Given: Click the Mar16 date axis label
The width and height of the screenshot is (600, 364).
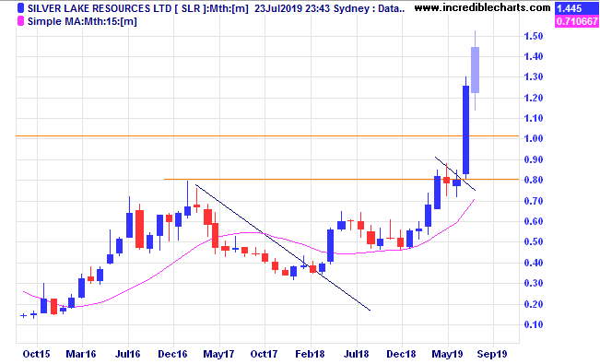Looking at the screenshot, I should (81, 354).
